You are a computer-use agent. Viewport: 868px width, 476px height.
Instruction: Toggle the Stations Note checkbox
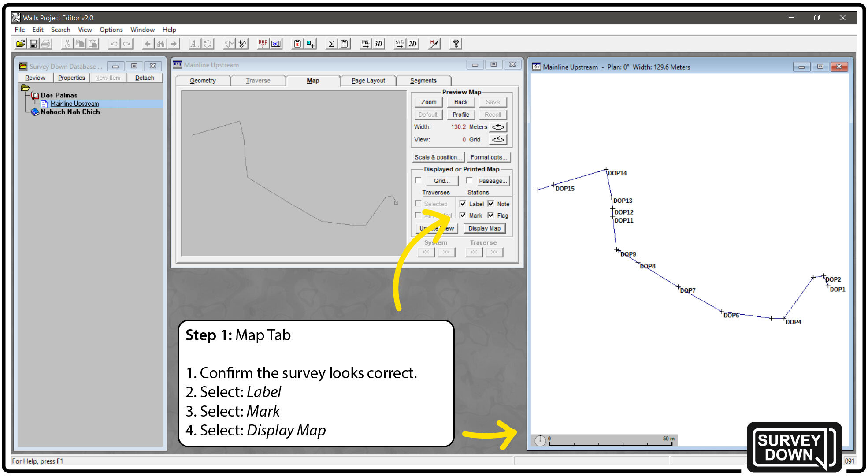tap(491, 204)
